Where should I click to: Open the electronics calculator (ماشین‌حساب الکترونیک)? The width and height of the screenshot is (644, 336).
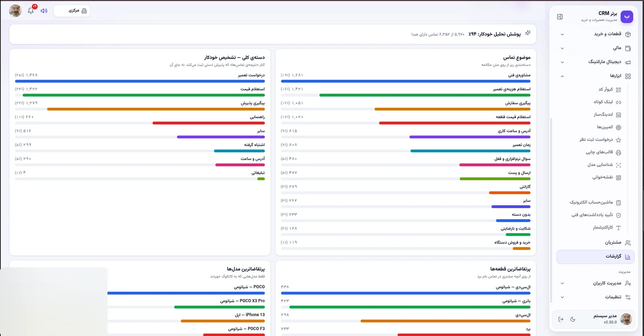[x=595, y=203]
